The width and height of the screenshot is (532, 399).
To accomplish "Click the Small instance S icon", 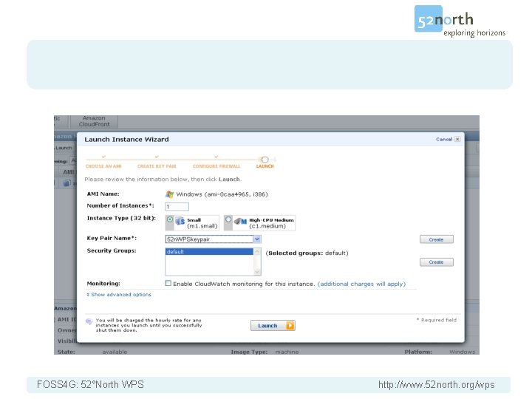I will pos(180,221).
